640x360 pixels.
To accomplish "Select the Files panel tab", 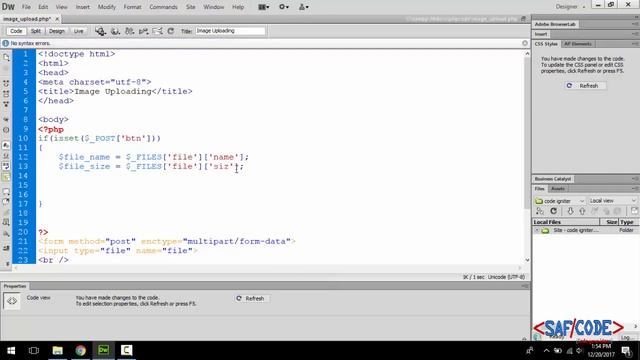I will 540,189.
